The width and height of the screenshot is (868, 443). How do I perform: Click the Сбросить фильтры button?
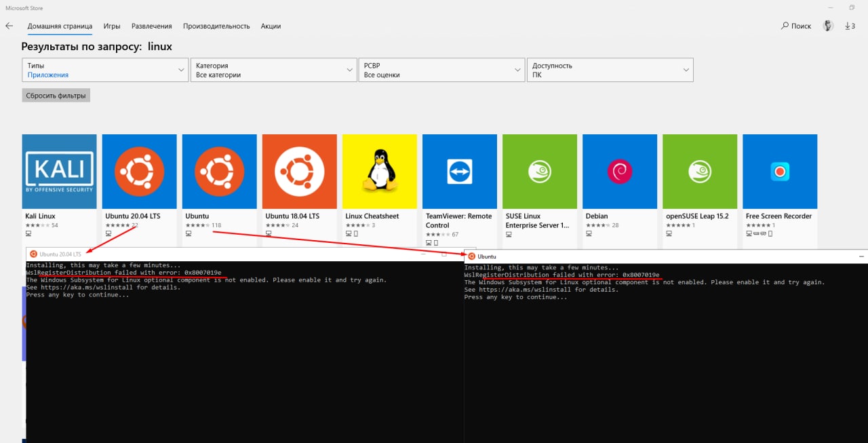tap(56, 96)
